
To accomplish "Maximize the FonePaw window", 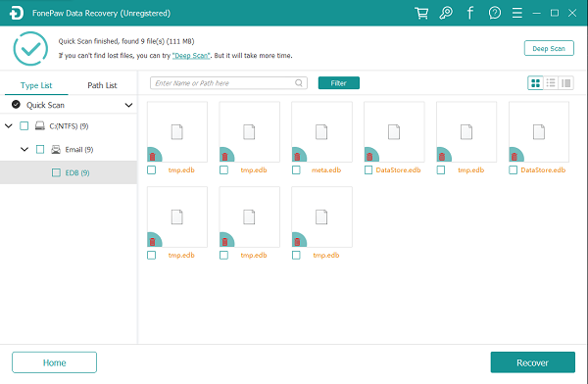I will (x=555, y=13).
